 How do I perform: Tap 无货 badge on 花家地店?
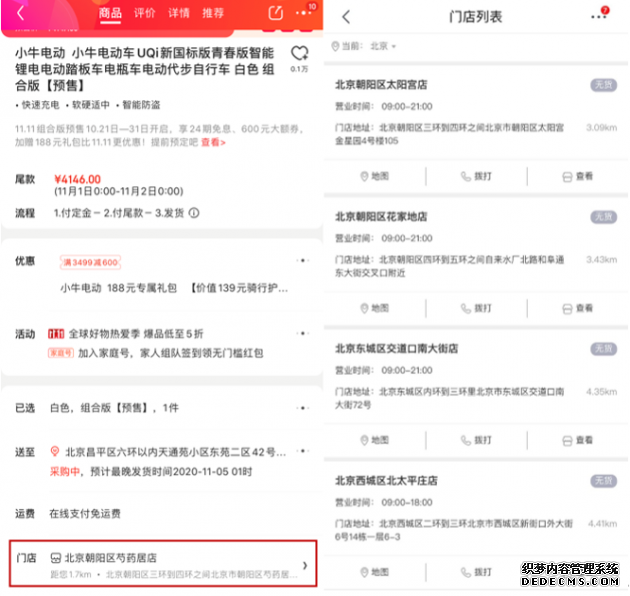click(x=603, y=217)
